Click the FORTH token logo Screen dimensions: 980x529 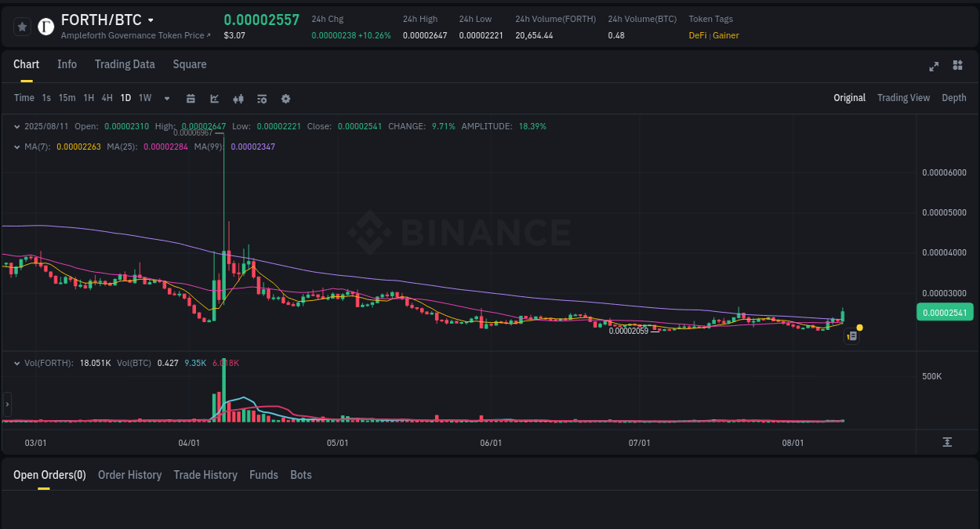point(45,26)
